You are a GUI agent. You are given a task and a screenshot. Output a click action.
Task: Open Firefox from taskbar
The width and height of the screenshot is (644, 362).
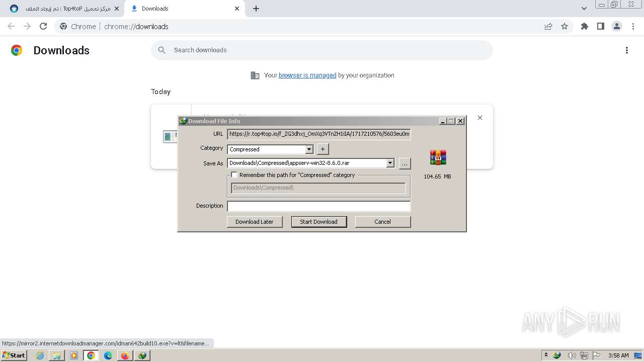125,355
